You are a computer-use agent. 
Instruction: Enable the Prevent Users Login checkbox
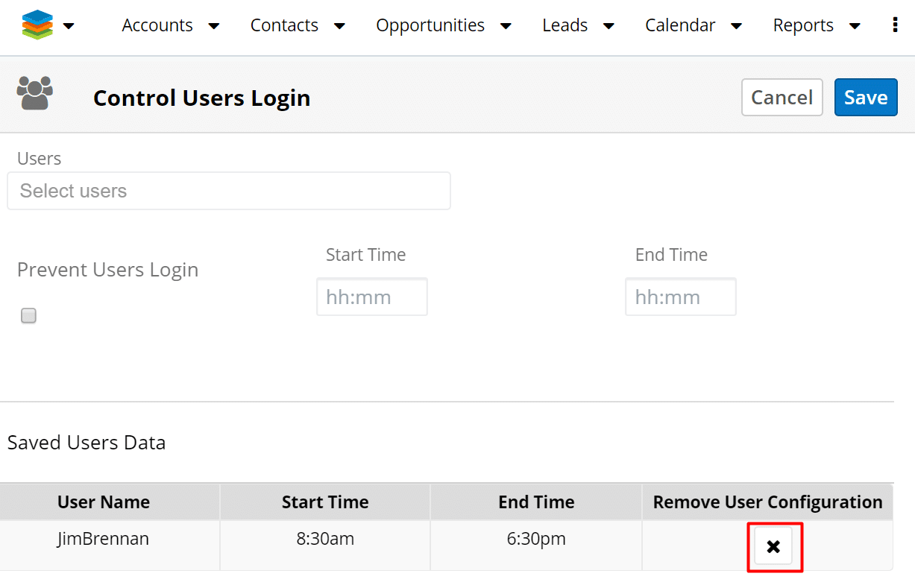28,315
